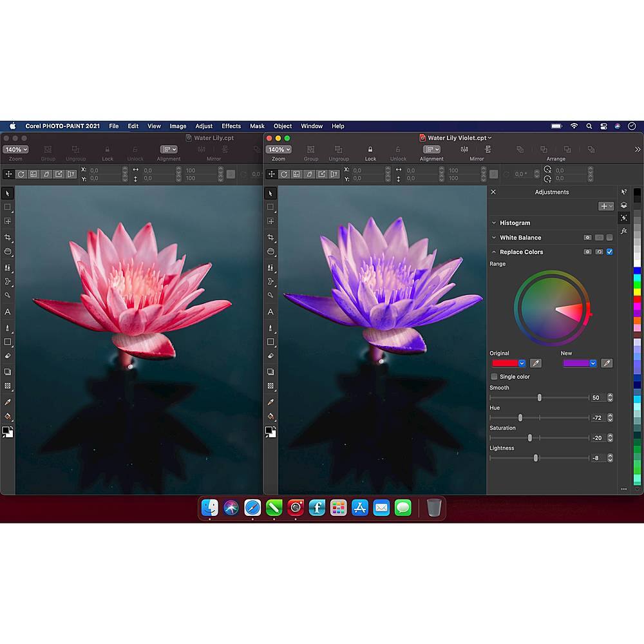
Task: Click the eyedropper next to New color
Action: coord(606,363)
